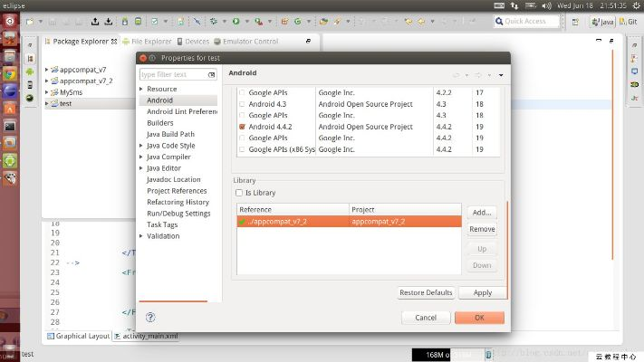
Task: Click the MySms project folder icon
Action: 54,92
